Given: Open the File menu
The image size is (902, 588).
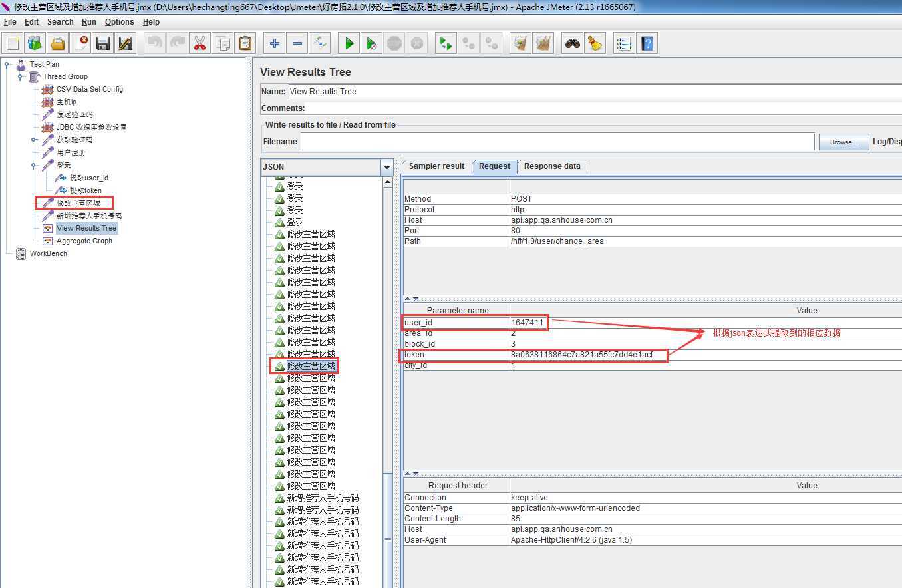Looking at the screenshot, I should (x=10, y=22).
